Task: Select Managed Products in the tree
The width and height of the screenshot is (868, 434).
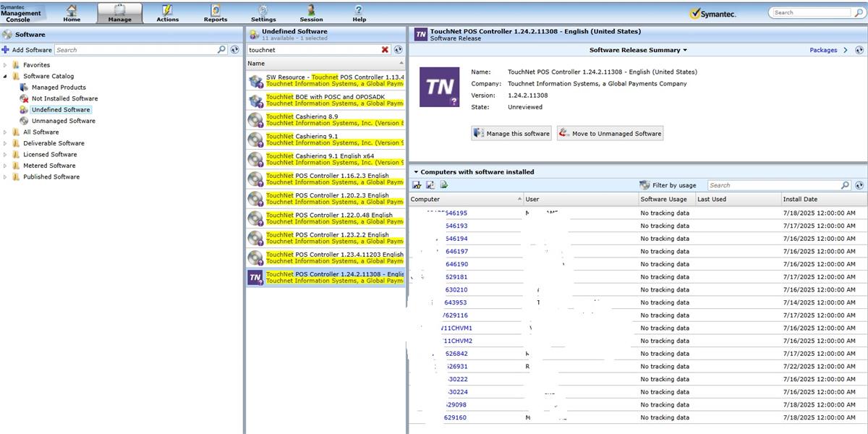Action: pos(59,88)
